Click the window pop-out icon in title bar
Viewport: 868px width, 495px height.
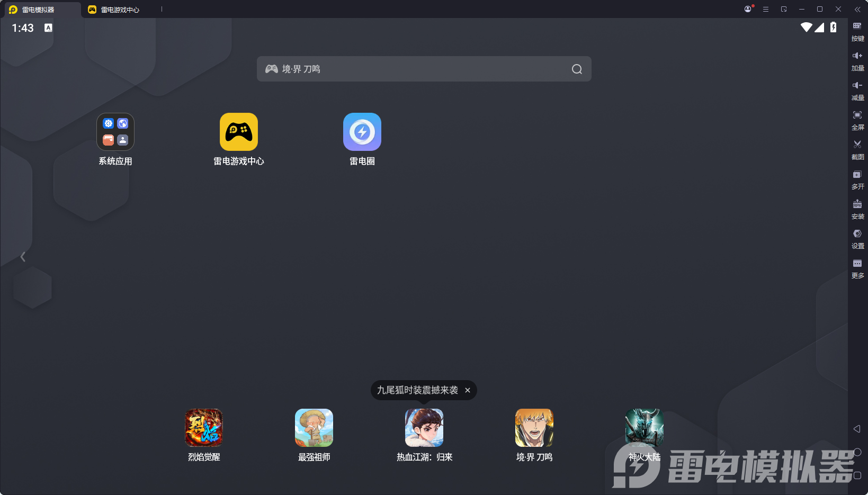pos(784,9)
